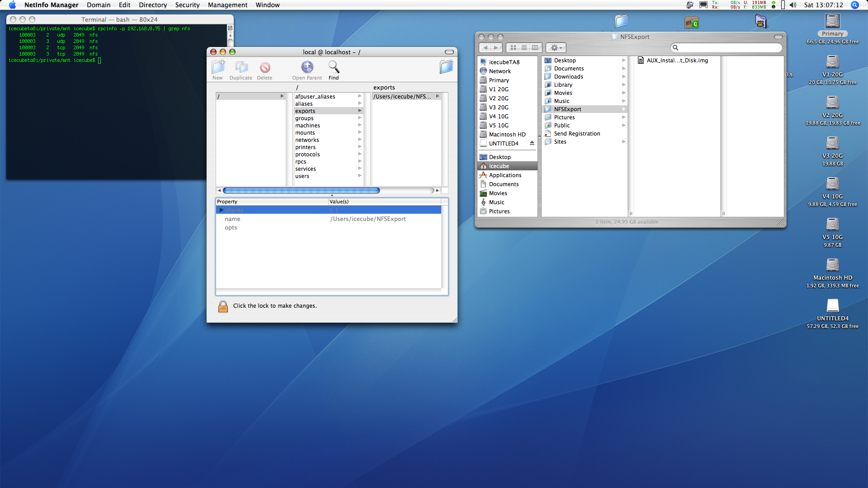Select Applications in Finder sidebar

pos(505,175)
